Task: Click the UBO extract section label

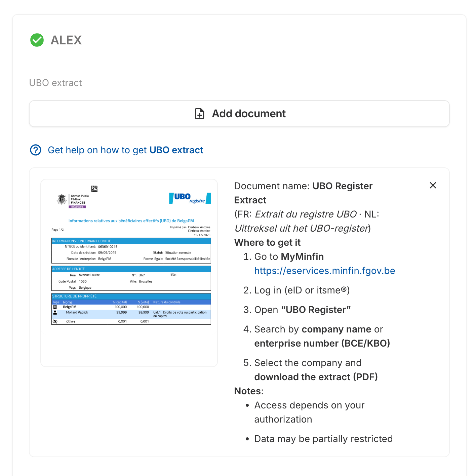Action: pos(55,83)
